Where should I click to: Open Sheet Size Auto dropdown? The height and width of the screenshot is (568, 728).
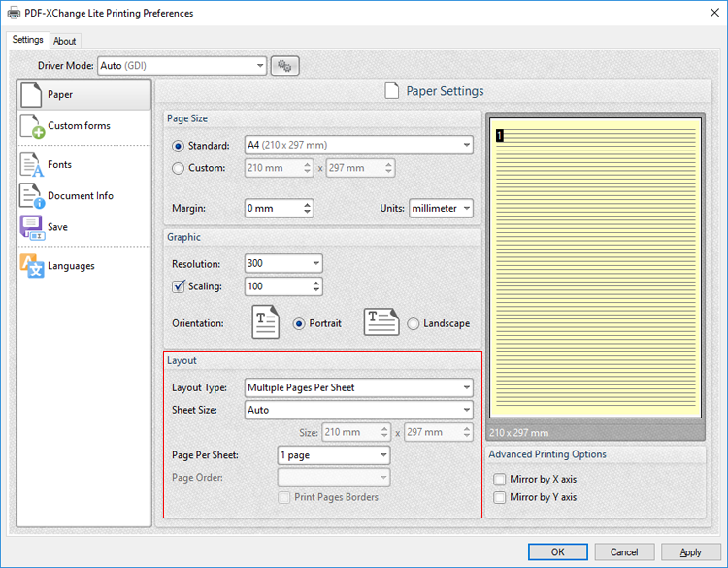(x=359, y=410)
